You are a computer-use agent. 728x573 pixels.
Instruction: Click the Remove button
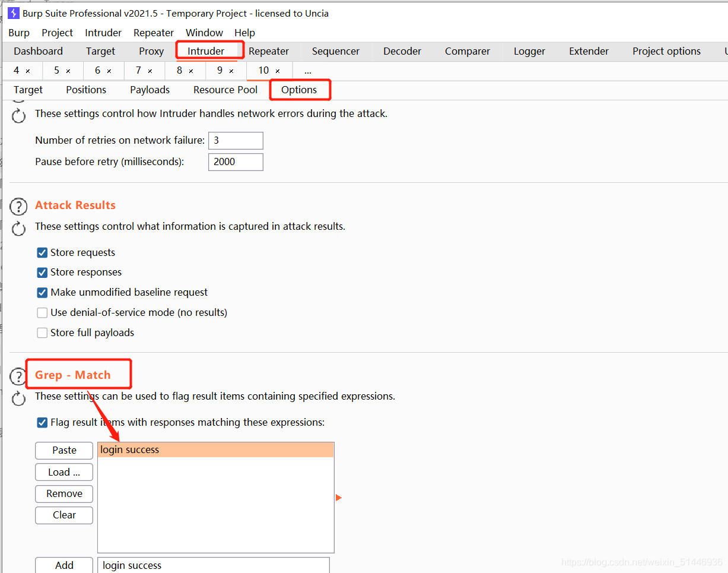click(x=64, y=493)
